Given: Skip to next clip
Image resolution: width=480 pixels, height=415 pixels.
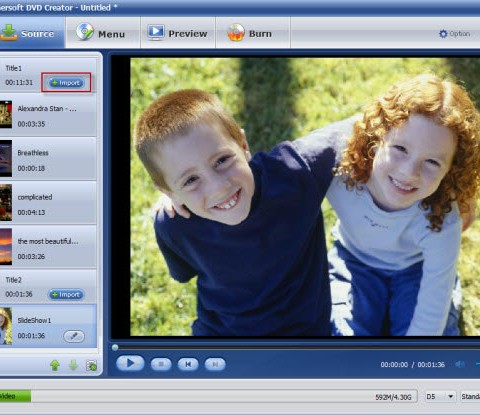Looking at the screenshot, I should point(215,364).
